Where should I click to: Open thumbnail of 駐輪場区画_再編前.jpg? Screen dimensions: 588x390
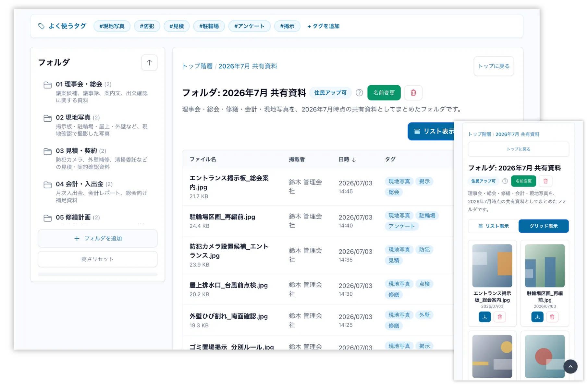[x=545, y=266]
